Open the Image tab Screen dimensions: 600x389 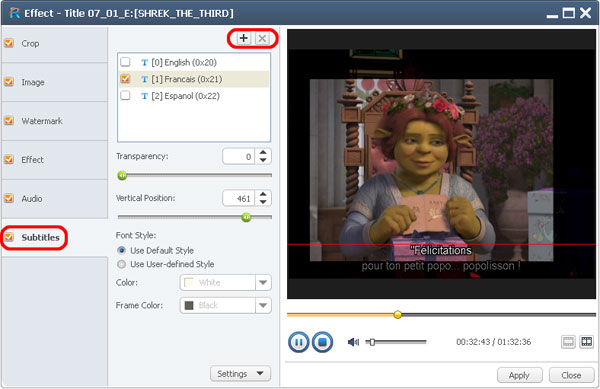pos(54,82)
